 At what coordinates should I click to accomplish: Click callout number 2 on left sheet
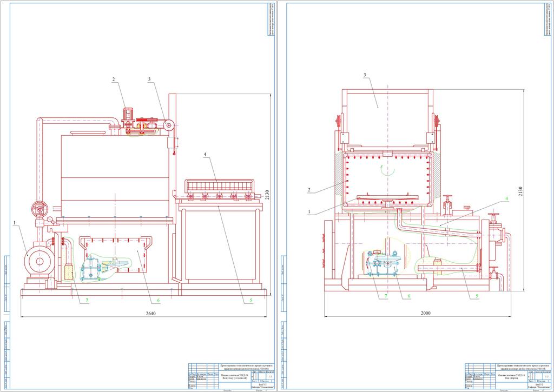pos(114,80)
